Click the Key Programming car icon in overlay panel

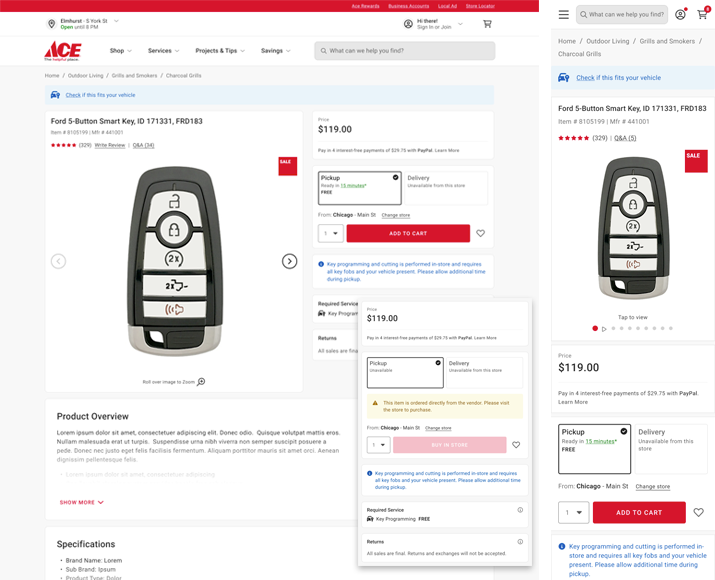370,519
